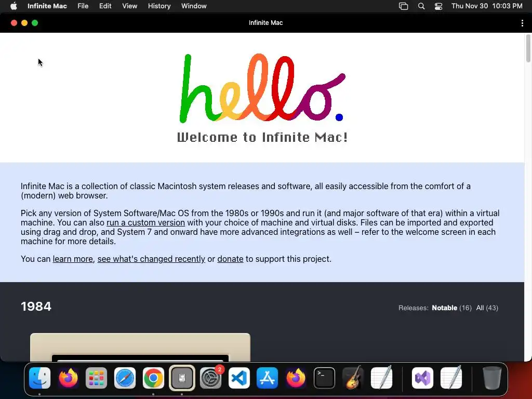Image resolution: width=532 pixels, height=399 pixels.
Task: Open the TextEdit icon next to Trash
Action: (451, 378)
